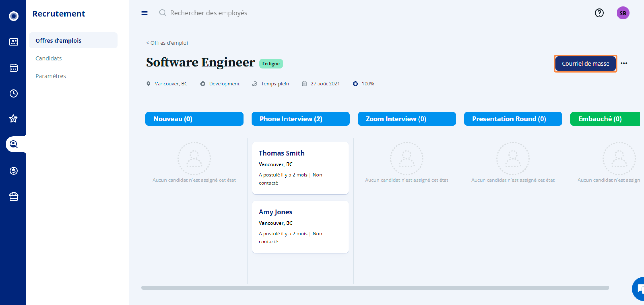This screenshot has width=644, height=305.
Task: Click the search magnifier icon
Action: pos(162,12)
